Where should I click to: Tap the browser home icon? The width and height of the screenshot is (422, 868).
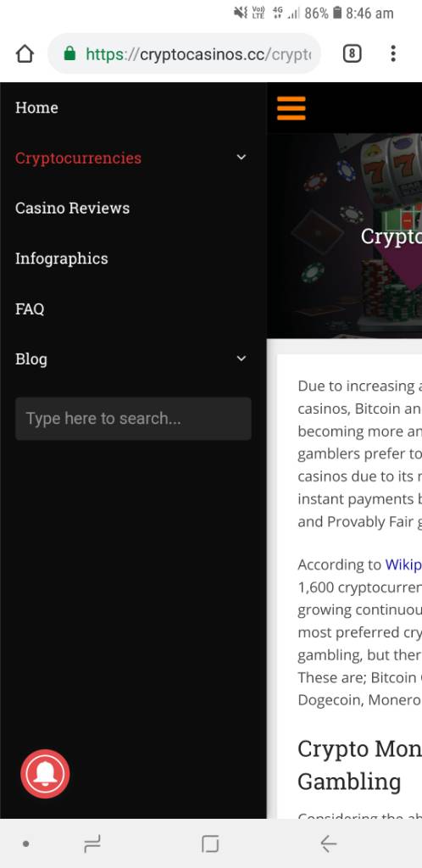click(x=25, y=53)
